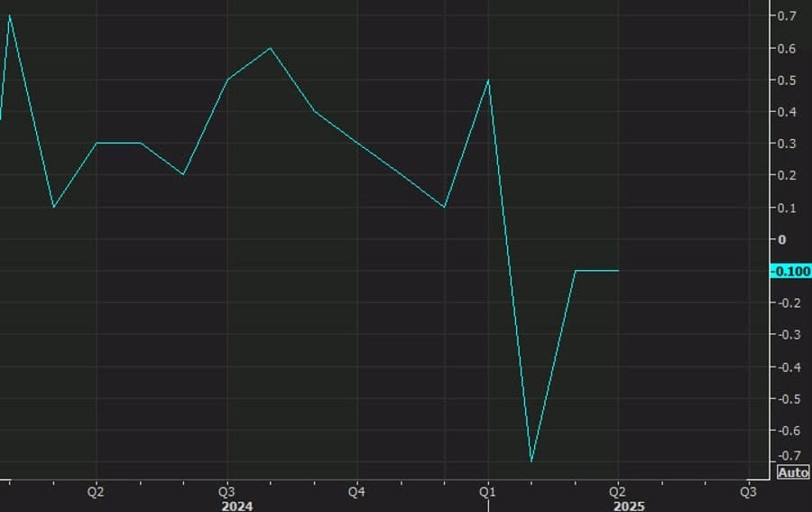Click the Q3 label at far right
This screenshot has height=512, width=812.
[x=748, y=492]
